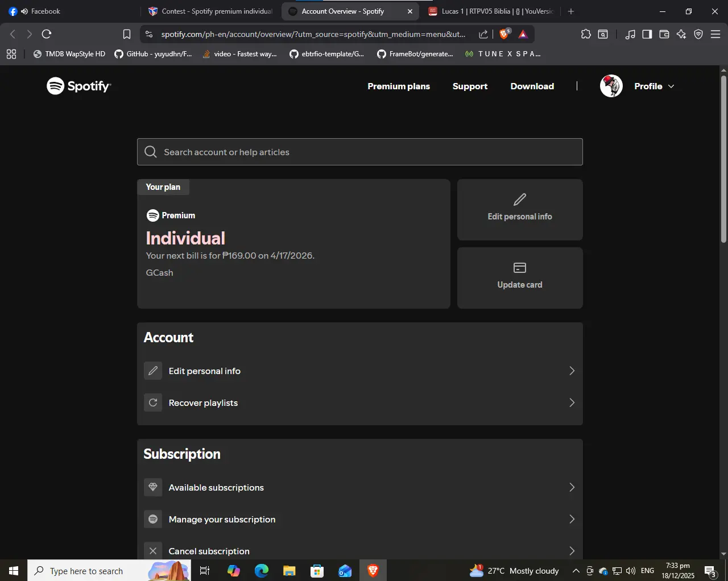Open the Brave Shields lion icon

pyautogui.click(x=504, y=34)
